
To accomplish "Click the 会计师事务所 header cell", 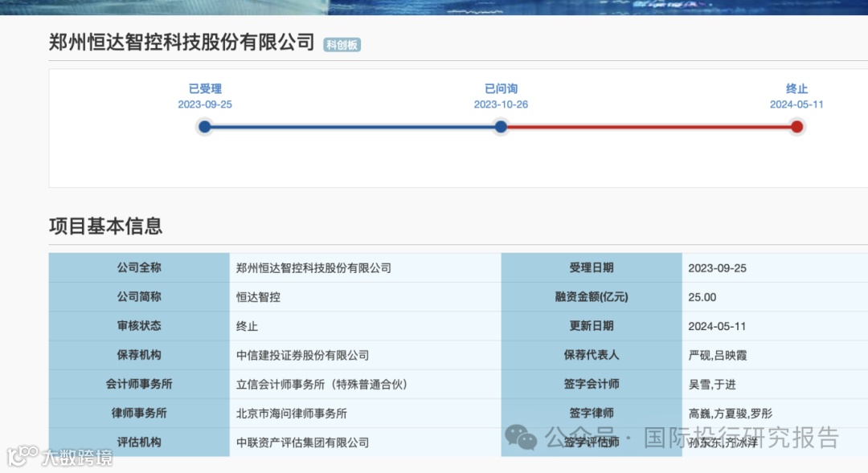I will click(139, 384).
